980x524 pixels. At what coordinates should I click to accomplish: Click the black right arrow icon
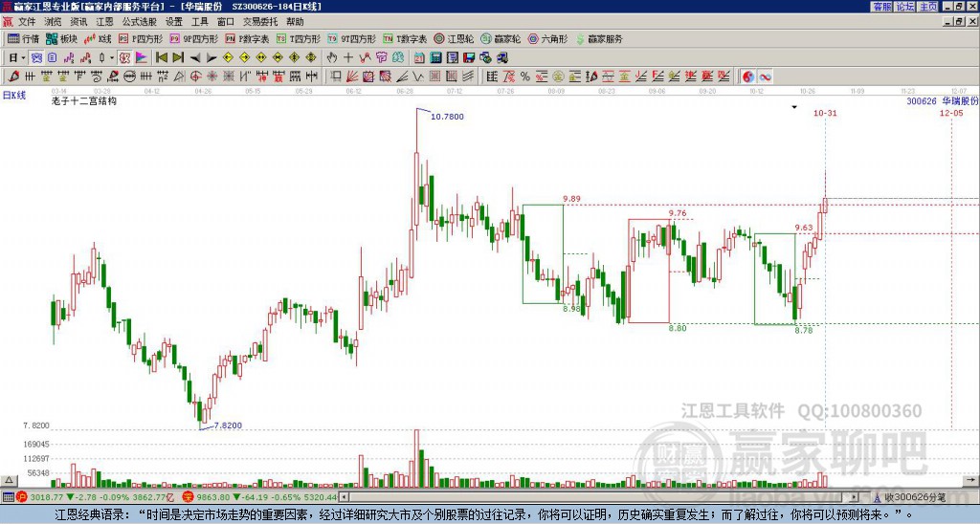[x=212, y=58]
